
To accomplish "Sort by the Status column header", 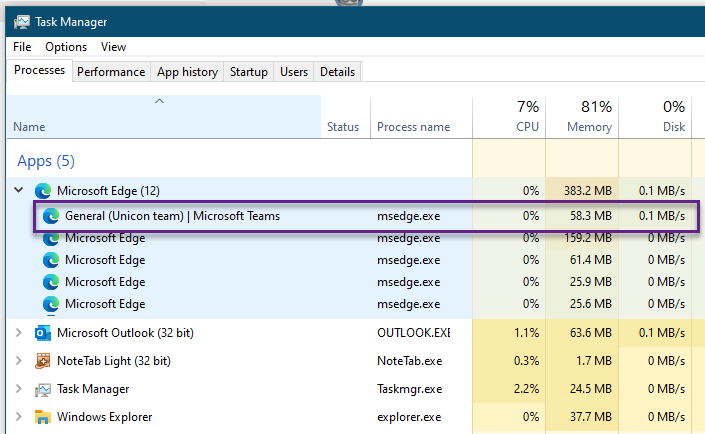I will [345, 117].
